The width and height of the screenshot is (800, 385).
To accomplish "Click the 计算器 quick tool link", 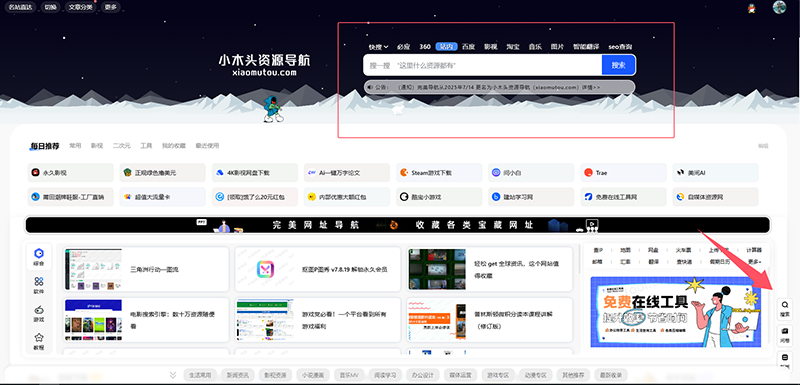I will tap(754, 250).
